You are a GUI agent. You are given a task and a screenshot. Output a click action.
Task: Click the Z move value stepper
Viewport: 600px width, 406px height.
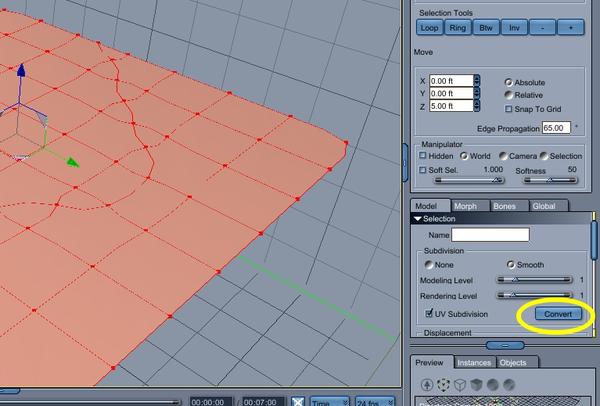click(476, 106)
